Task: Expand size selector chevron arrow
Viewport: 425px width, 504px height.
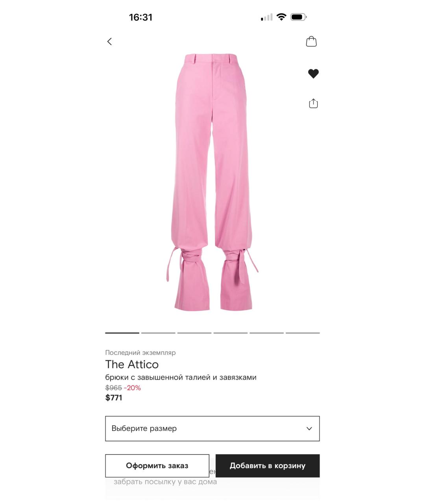Action: coord(309,428)
